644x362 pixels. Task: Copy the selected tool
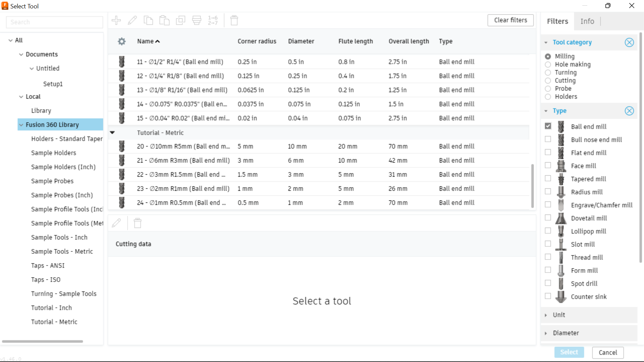(x=148, y=20)
